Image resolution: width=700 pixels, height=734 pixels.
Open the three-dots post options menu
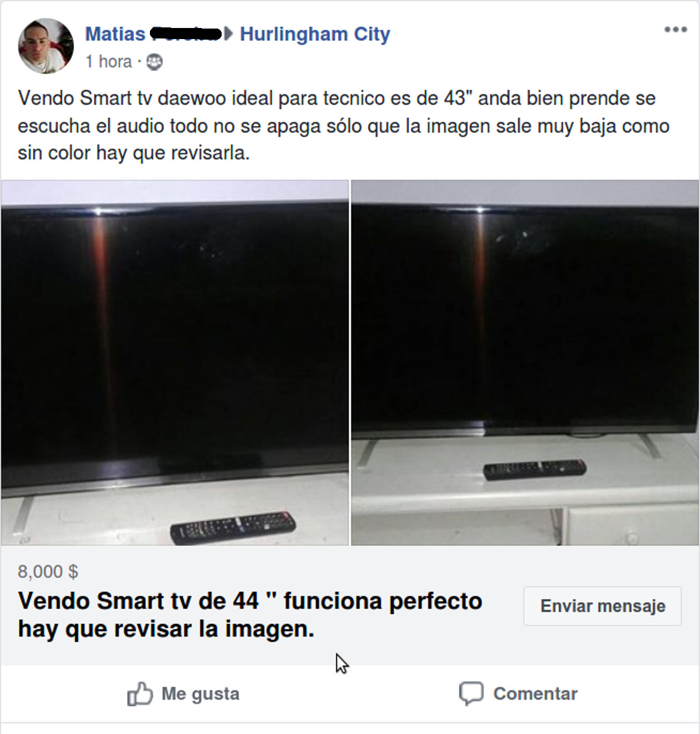click(675, 30)
